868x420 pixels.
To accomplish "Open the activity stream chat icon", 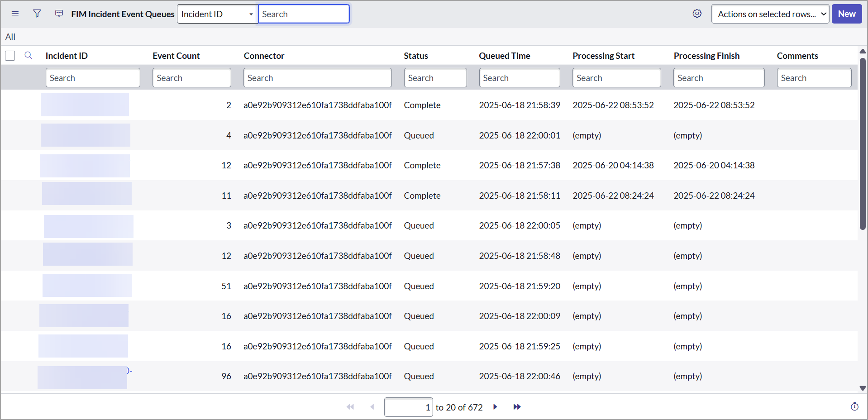I will [x=59, y=14].
